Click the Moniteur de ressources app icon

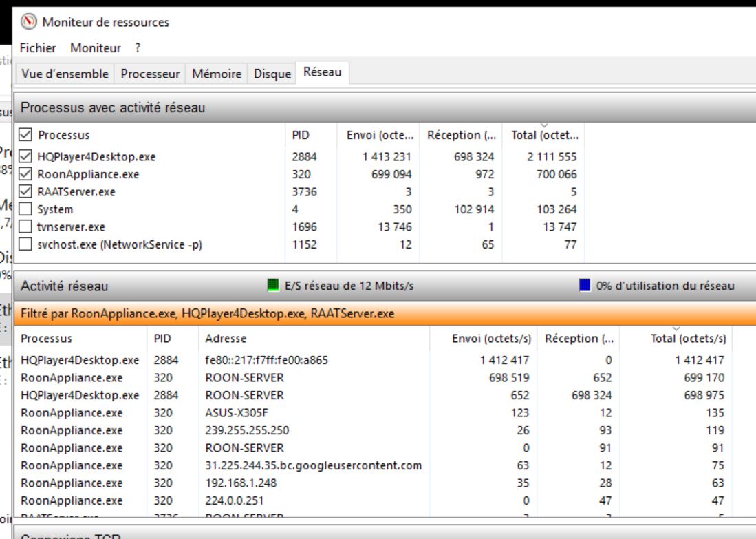[x=28, y=22]
